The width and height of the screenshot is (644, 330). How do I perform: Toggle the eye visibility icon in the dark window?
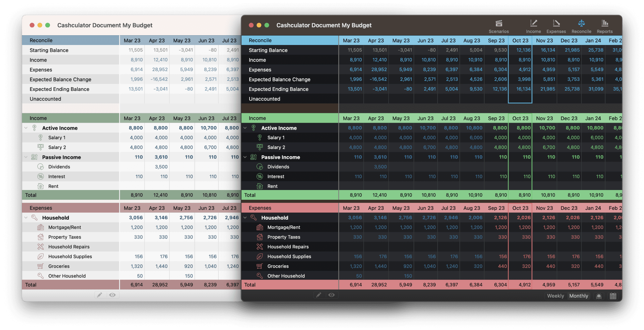pyautogui.click(x=332, y=295)
